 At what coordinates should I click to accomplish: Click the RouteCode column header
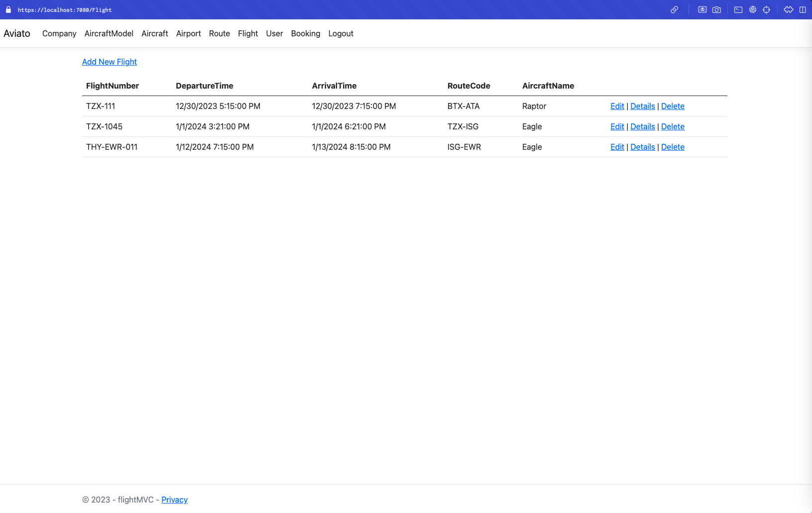[x=469, y=86]
